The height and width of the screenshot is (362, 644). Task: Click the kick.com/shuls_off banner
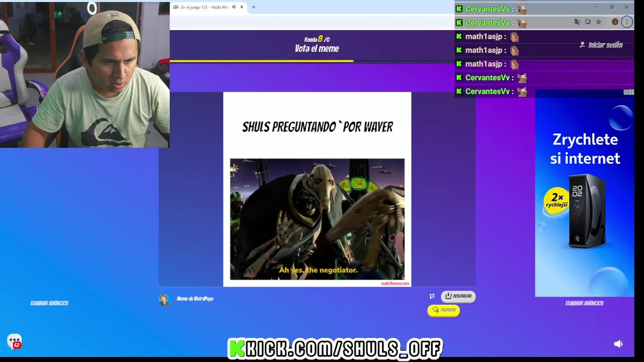pyautogui.click(x=335, y=348)
